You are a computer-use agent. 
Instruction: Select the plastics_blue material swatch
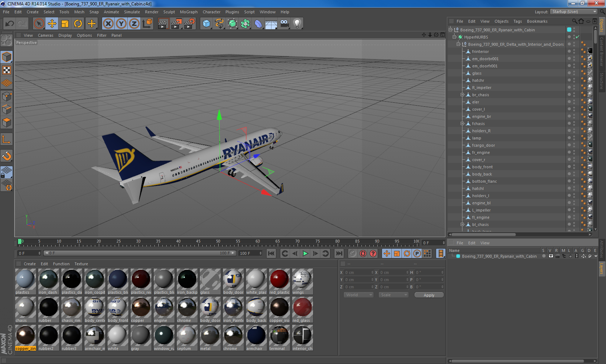[118, 281]
